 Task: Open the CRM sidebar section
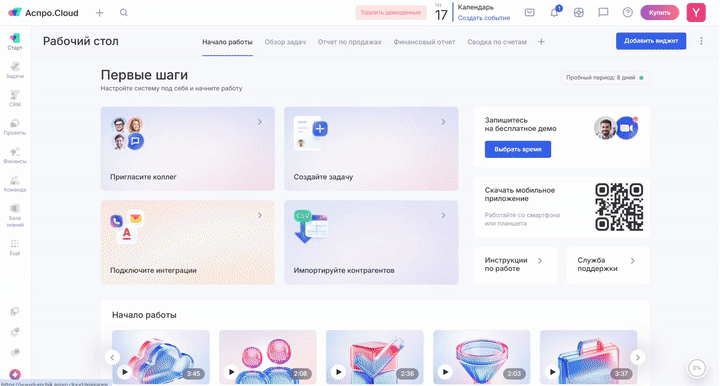15,98
